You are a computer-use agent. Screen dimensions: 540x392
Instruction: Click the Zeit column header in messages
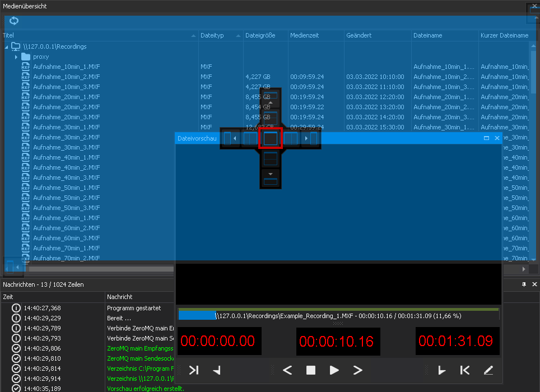53,297
